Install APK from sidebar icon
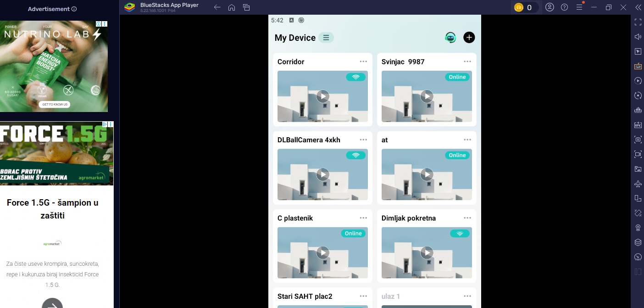 (638, 125)
